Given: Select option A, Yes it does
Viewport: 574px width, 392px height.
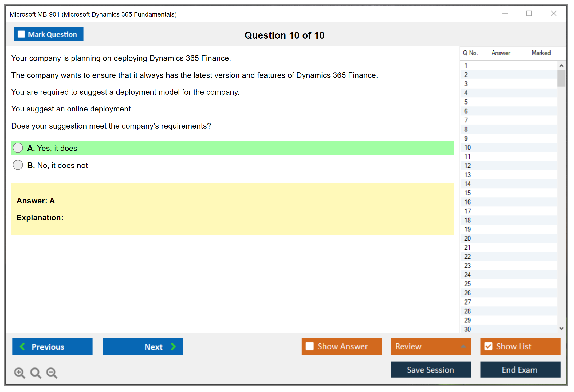Looking at the screenshot, I should [18, 148].
